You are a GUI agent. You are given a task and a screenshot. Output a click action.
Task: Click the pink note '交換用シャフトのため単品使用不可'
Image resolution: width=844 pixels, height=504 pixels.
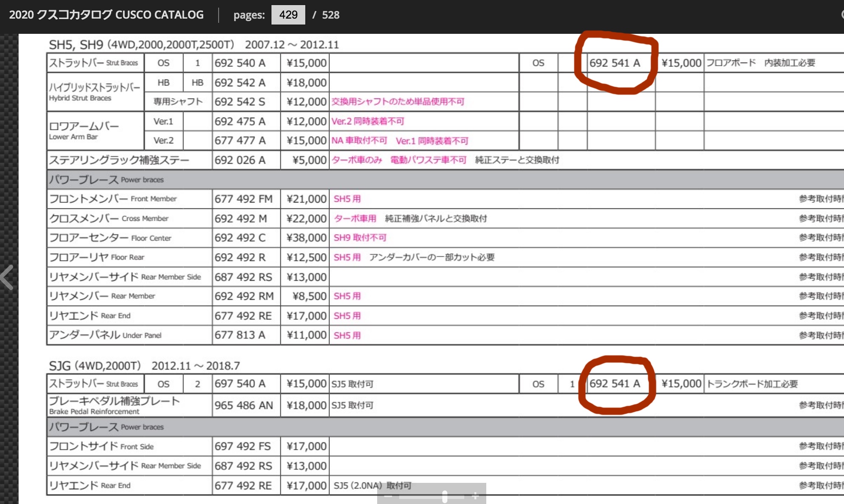click(x=398, y=102)
